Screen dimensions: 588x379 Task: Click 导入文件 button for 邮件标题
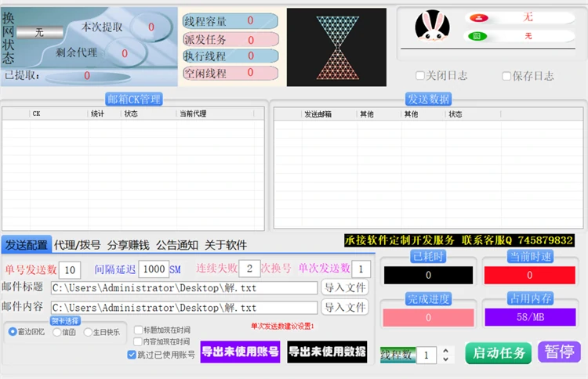(345, 287)
